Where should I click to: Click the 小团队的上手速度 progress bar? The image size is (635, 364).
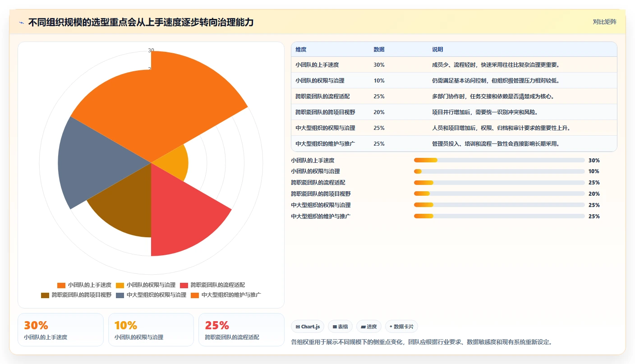[499, 160]
